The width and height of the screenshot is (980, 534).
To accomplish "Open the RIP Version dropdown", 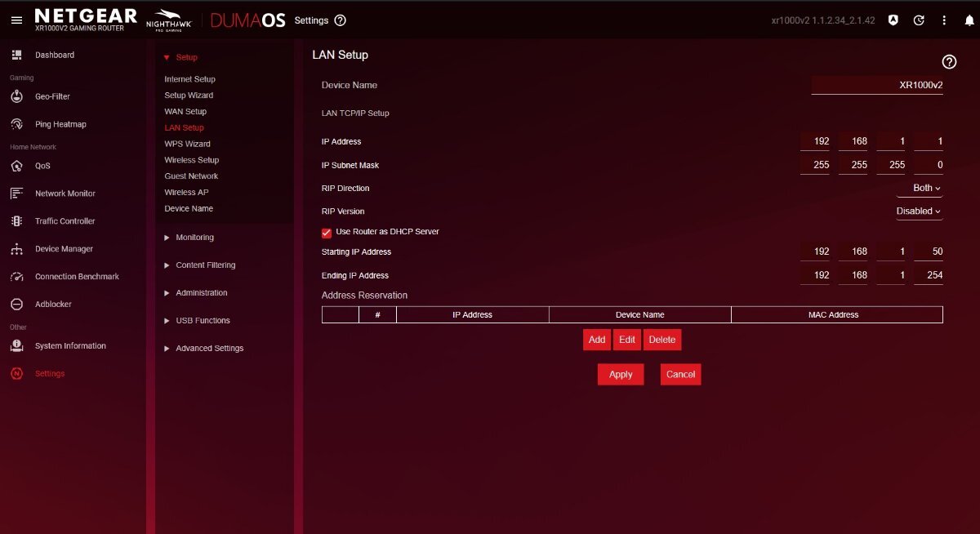I will click(919, 211).
